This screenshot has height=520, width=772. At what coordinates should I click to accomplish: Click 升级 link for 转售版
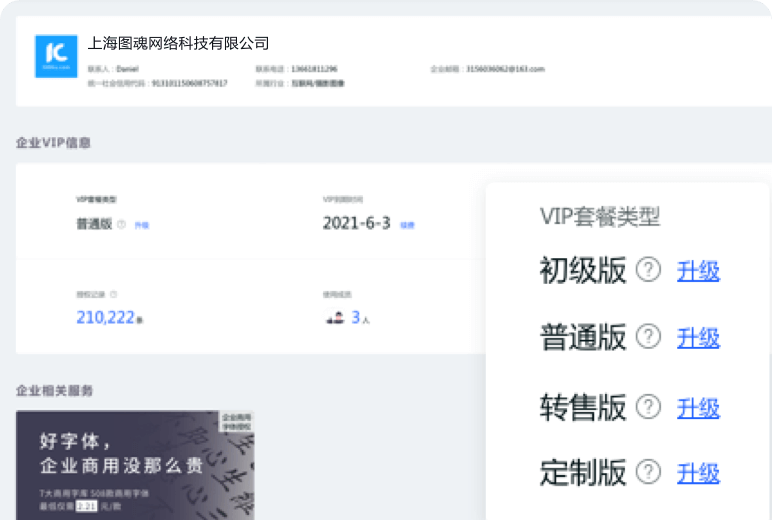(698, 408)
